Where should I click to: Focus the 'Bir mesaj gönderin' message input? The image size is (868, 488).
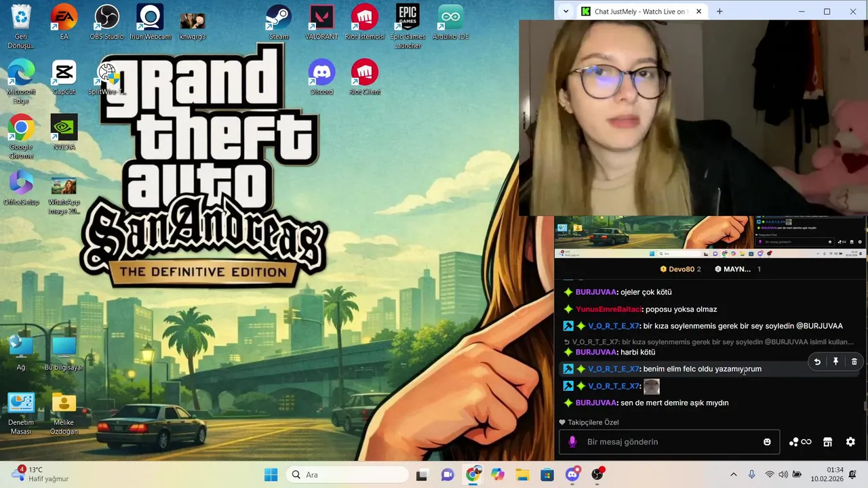669,442
